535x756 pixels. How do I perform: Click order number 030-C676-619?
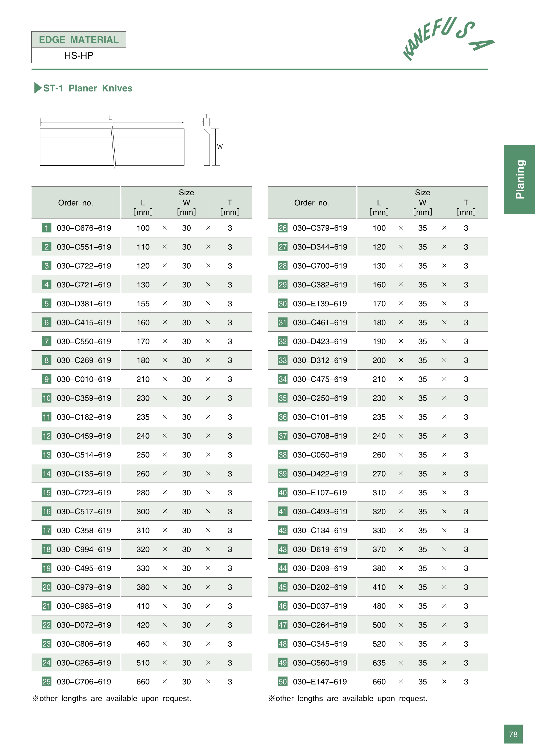pyautogui.click(x=84, y=228)
